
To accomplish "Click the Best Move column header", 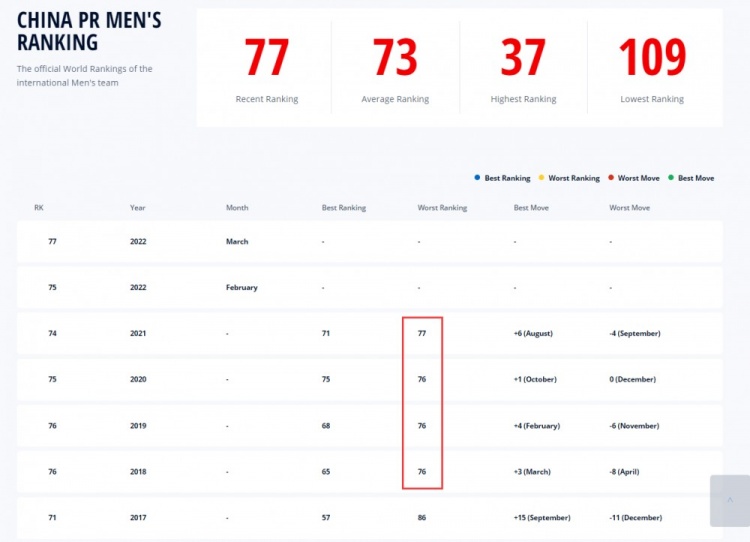I will click(x=531, y=208).
